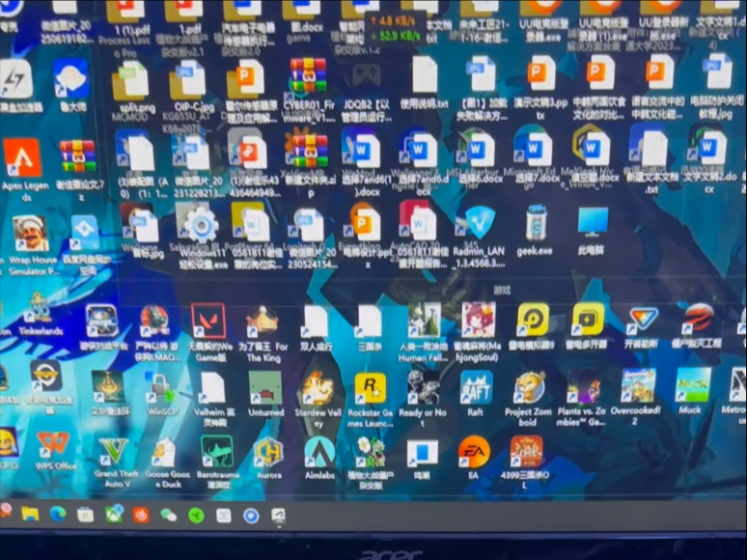
Task: Open the Aurora shortcut icon
Action: click(268, 452)
